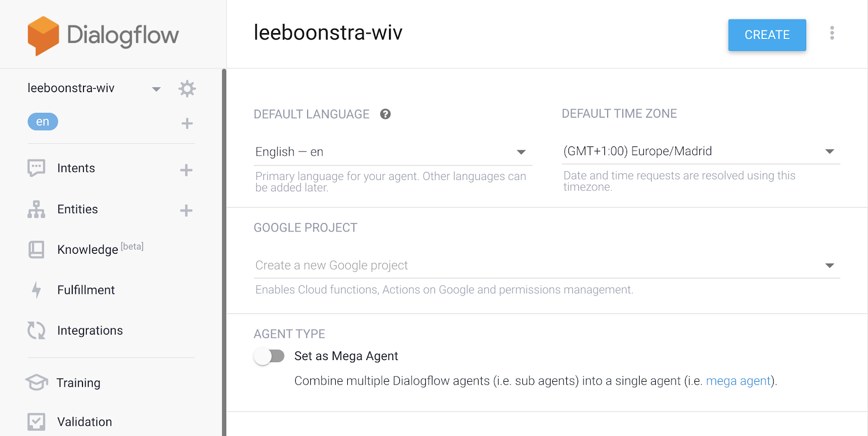Toggle Set as Mega Agent switch
Viewport: 868px width, 436px height.
pos(269,356)
